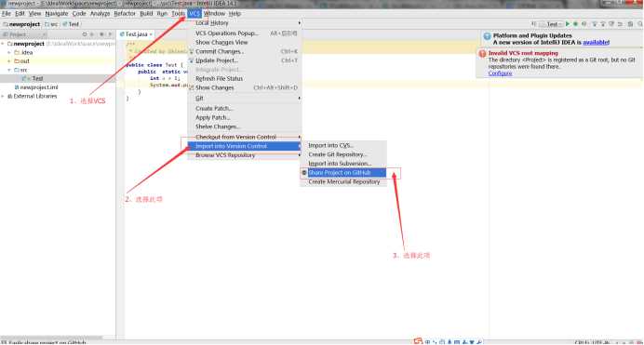The image size is (644, 345).
Task: Expand the Git submenu
Action: [x=245, y=99]
